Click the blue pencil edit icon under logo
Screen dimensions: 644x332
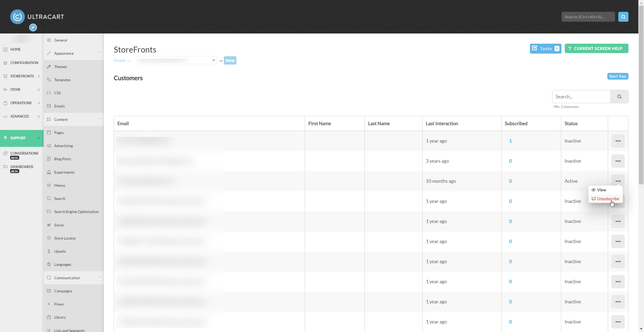click(x=33, y=27)
